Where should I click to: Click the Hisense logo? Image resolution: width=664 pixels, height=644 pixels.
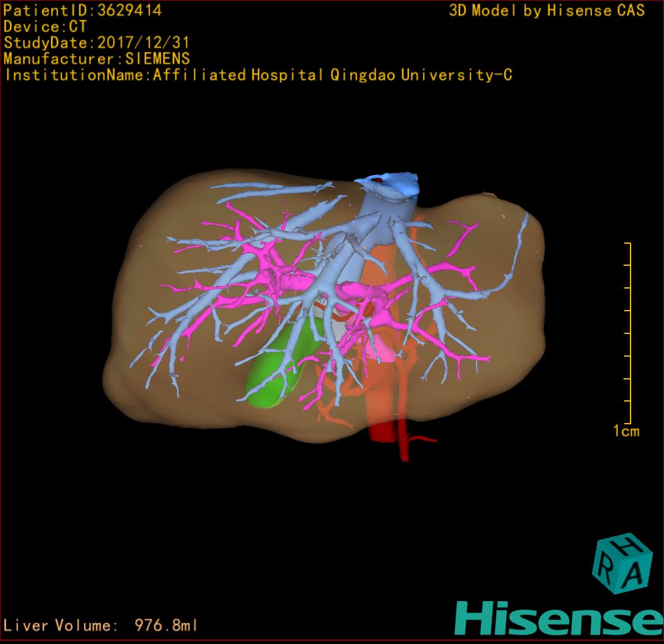tap(559, 619)
